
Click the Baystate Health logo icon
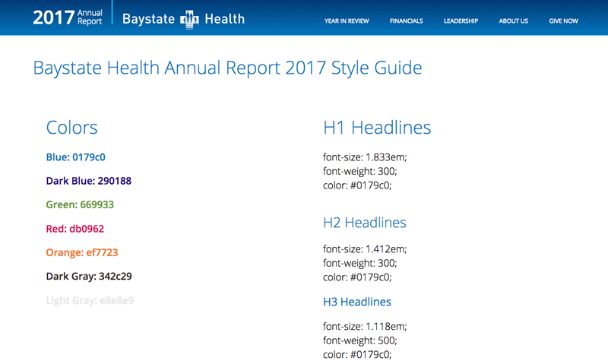[x=189, y=20]
